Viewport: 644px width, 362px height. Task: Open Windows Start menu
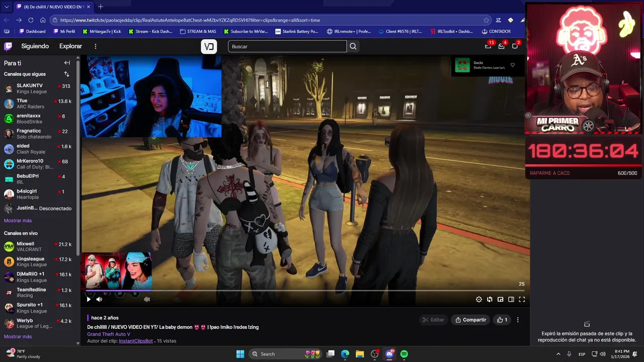pos(240,354)
